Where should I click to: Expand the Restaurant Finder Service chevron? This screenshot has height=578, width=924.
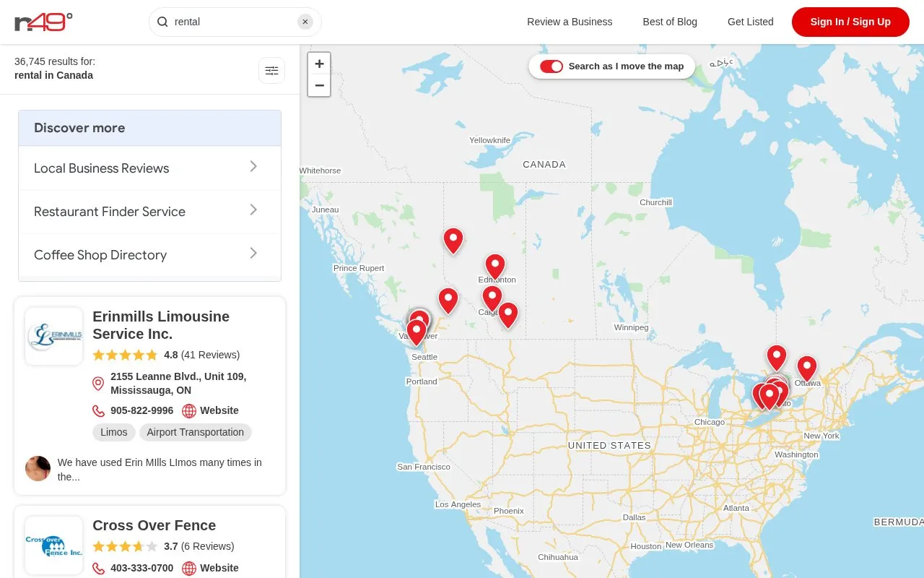253,210
